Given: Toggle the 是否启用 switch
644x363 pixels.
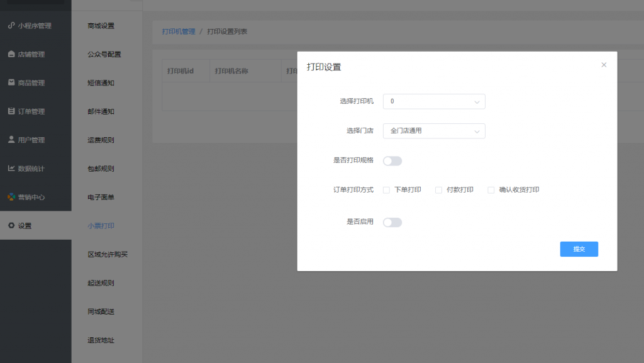Looking at the screenshot, I should 392,223.
